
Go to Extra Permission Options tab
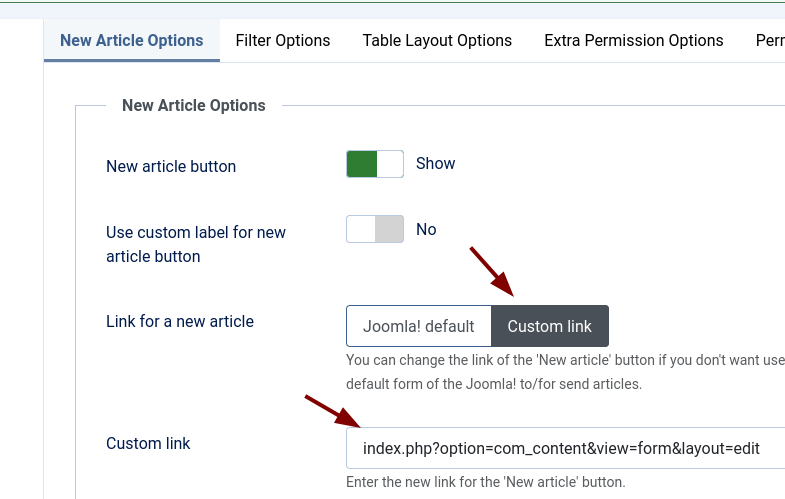pos(634,41)
